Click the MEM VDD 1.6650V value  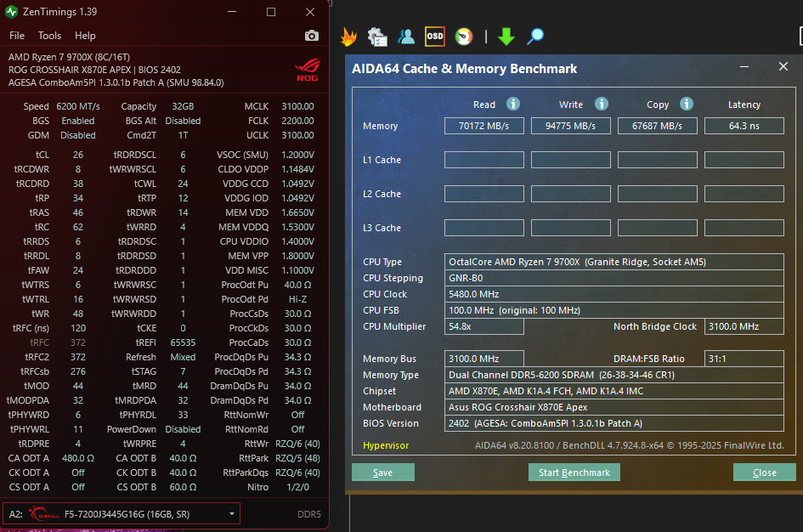pos(297,212)
